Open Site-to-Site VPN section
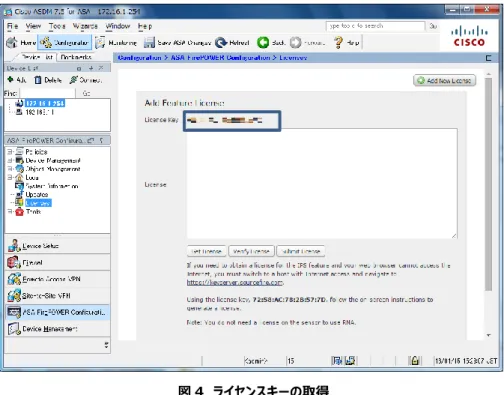 [57, 296]
